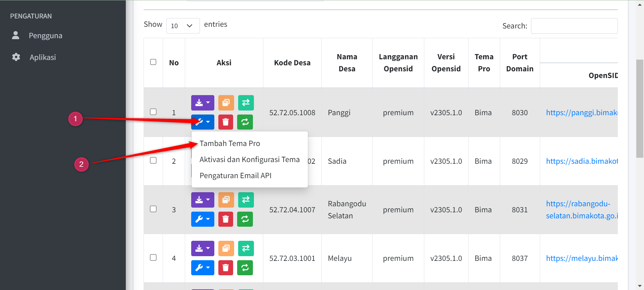Click red trash delete icon for Panggi
The width and height of the screenshot is (644, 290).
click(x=226, y=122)
